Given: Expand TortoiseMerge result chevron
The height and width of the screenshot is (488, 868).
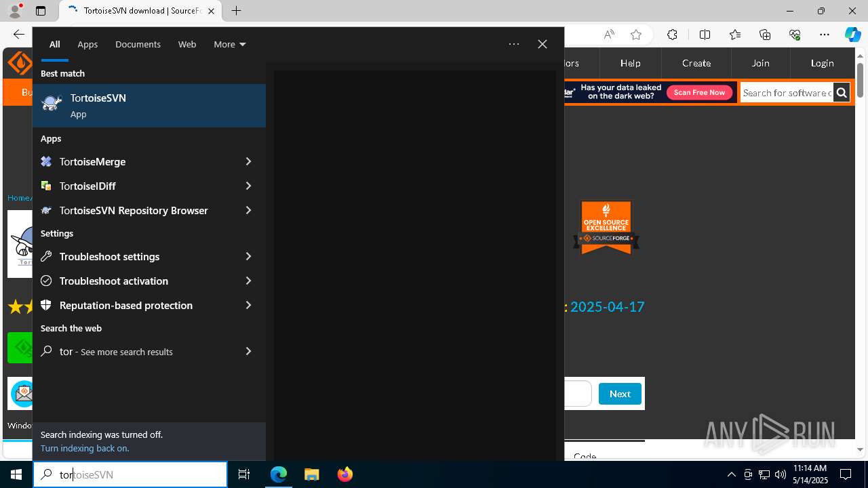Looking at the screenshot, I should pyautogui.click(x=248, y=161).
